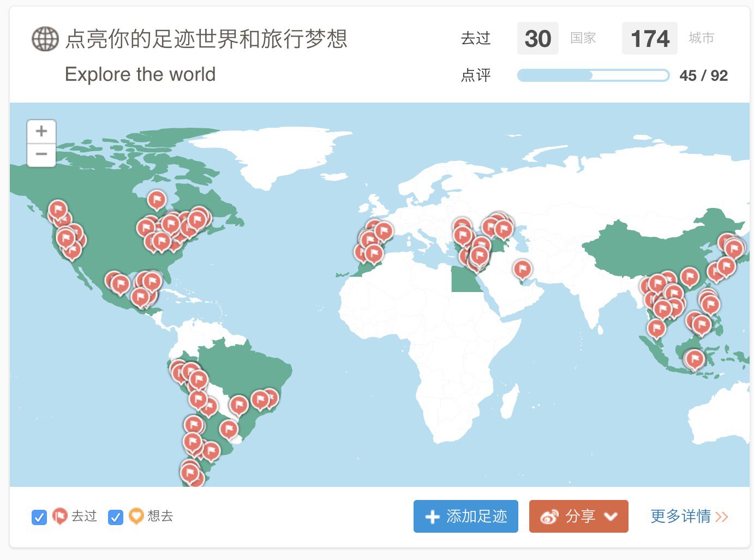
Task: Open the 30 国家 countries count
Action: [537, 39]
